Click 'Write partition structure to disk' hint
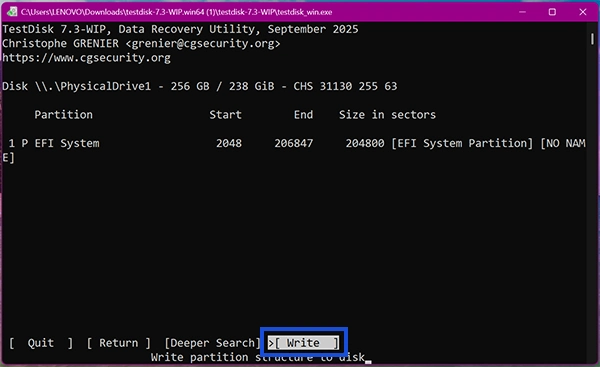Viewport: 600px width, 367px height. click(258, 357)
